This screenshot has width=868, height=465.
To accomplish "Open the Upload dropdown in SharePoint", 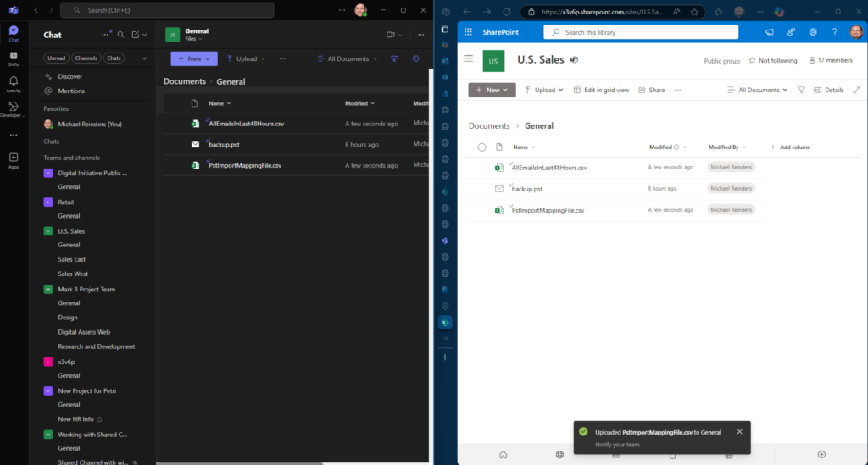I will [x=543, y=90].
